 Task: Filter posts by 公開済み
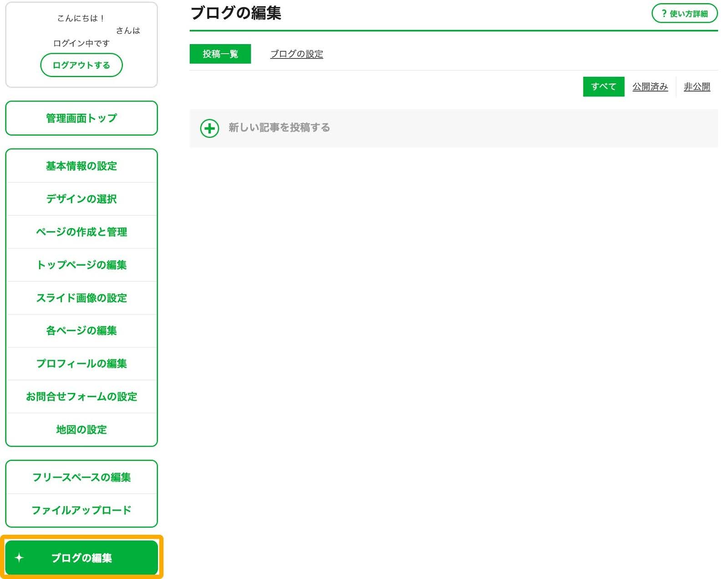point(650,86)
